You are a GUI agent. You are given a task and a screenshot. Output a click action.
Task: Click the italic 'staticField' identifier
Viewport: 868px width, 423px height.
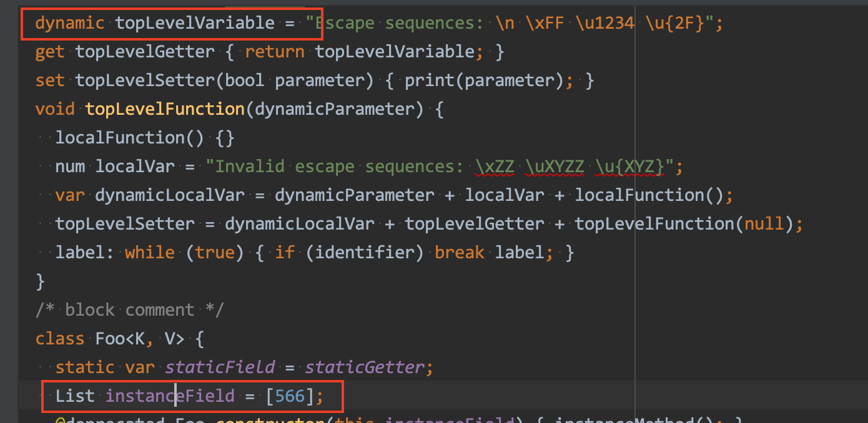click(x=220, y=367)
